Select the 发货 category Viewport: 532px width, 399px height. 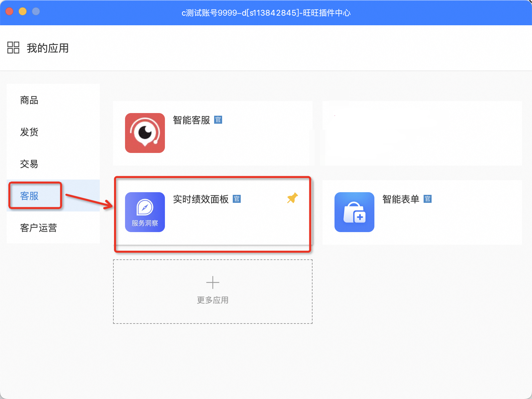pos(53,132)
